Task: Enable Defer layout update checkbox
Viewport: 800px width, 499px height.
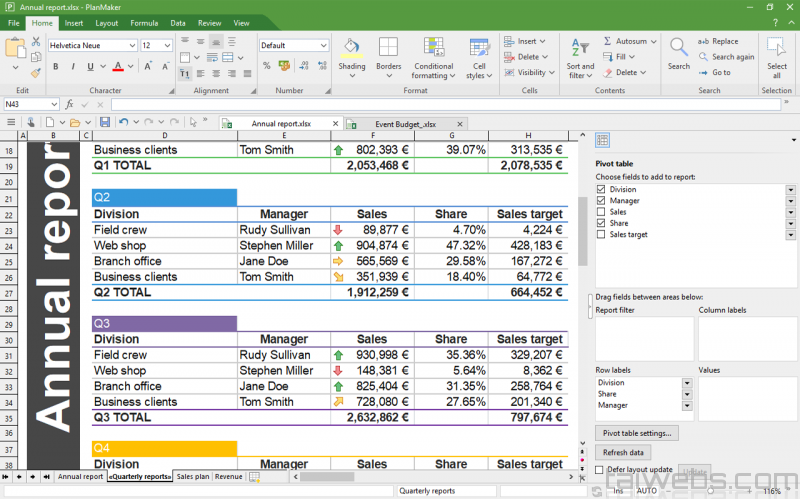Action: click(x=600, y=470)
